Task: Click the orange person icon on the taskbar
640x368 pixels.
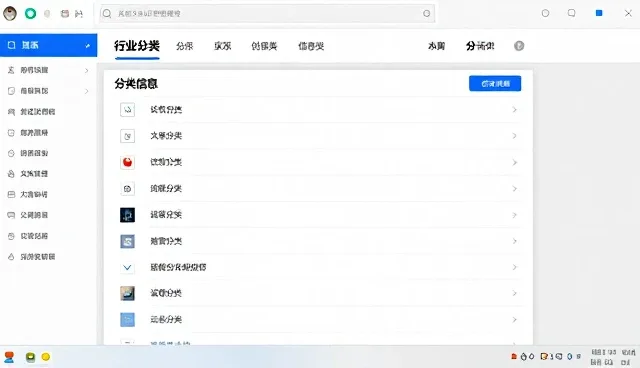Action: pyautogui.click(x=9, y=357)
